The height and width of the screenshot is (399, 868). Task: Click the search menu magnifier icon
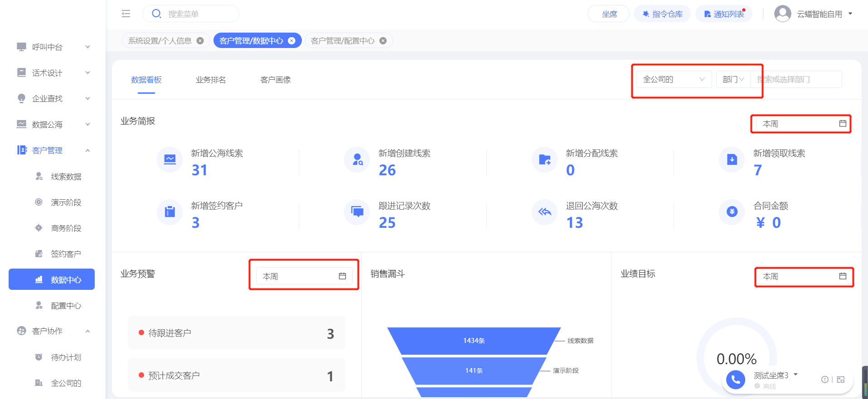156,14
